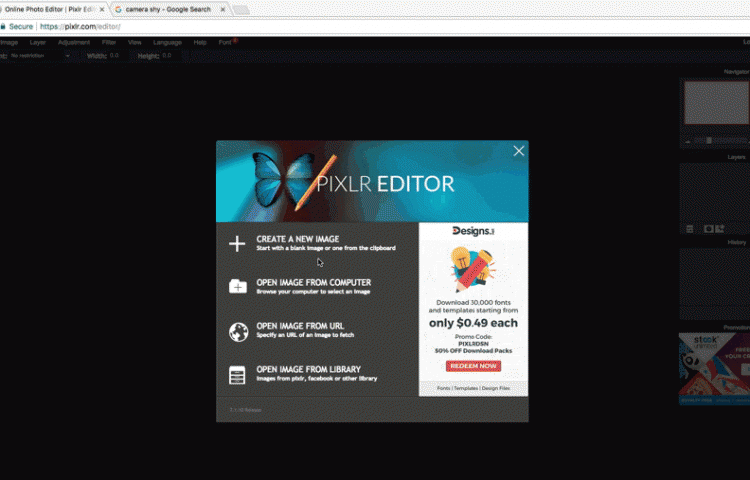Open the Adjustment menu
Image resolution: width=750 pixels, height=480 pixels.
(74, 43)
